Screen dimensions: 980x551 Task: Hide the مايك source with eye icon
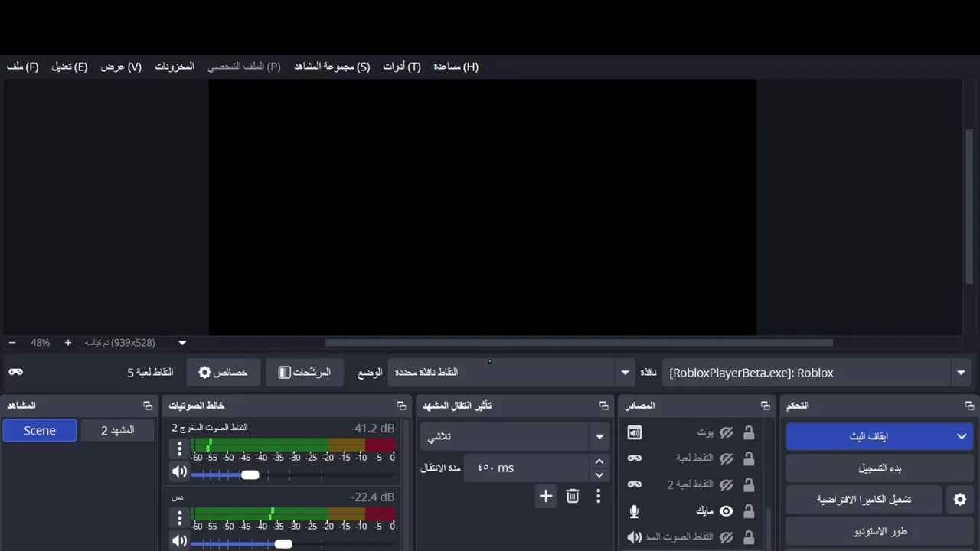[727, 511]
